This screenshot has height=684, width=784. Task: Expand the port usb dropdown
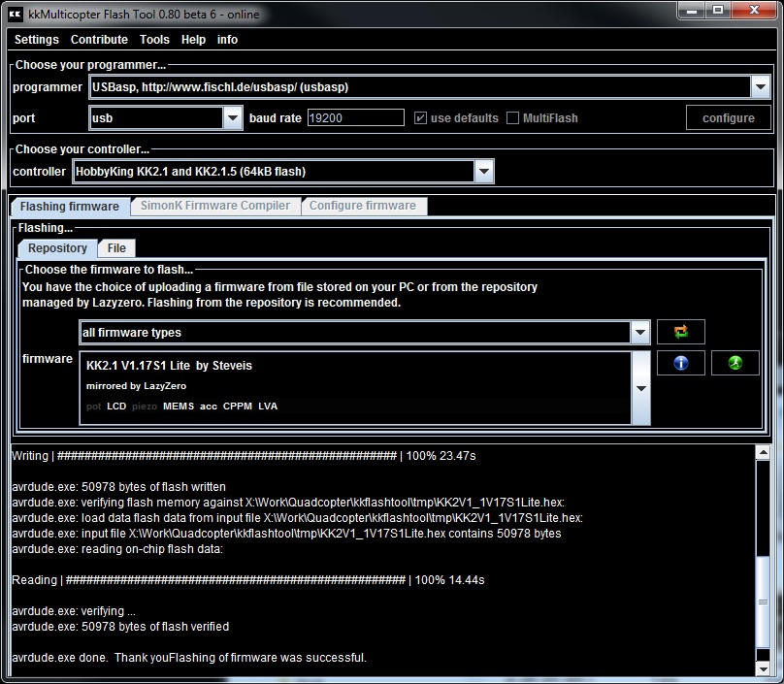[233, 118]
